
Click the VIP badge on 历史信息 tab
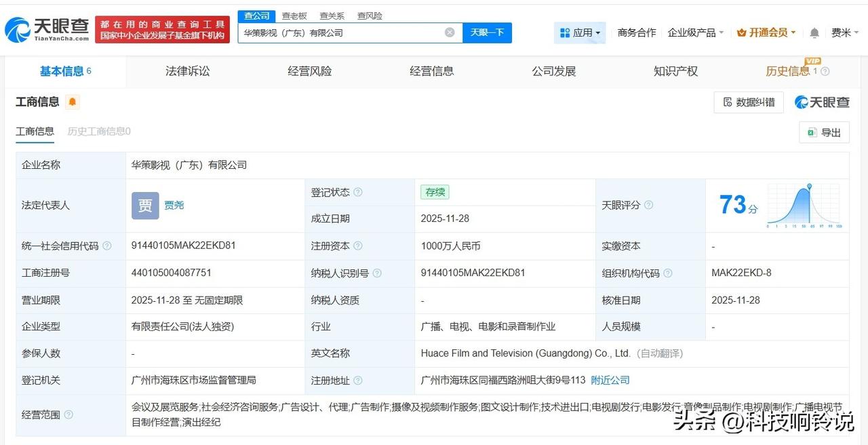pos(811,61)
